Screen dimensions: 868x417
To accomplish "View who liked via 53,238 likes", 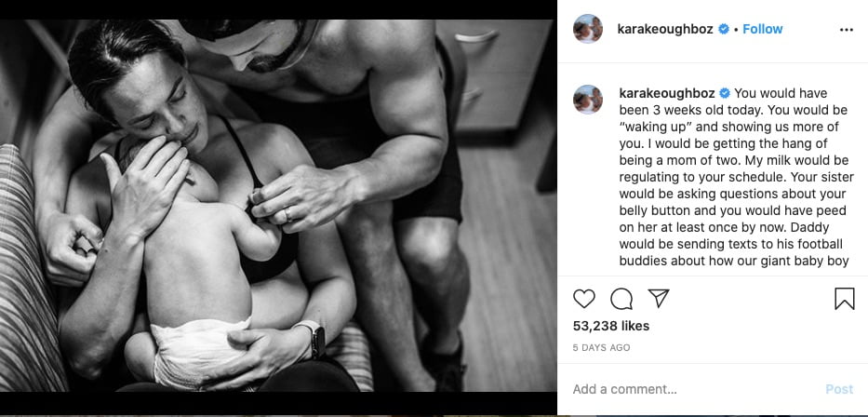I will coord(611,326).
